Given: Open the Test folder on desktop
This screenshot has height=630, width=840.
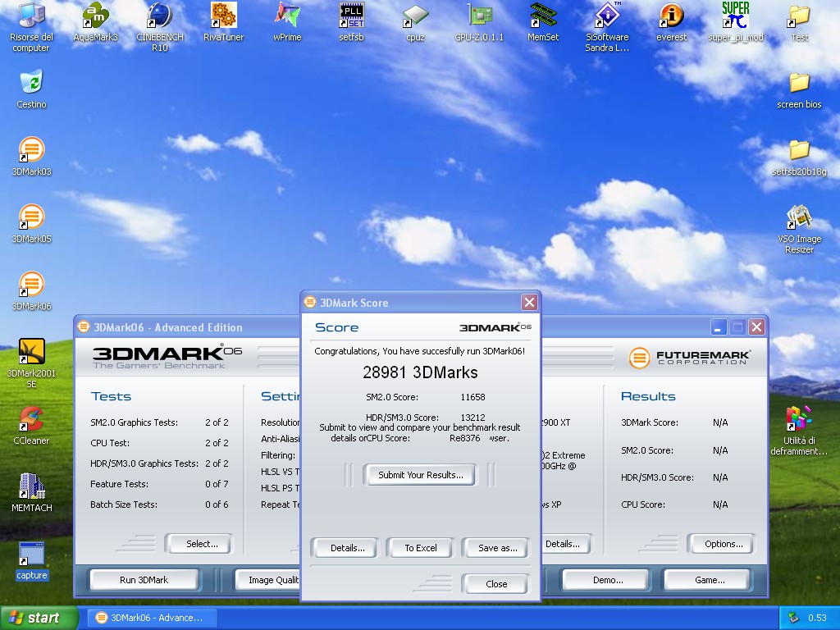Looking at the screenshot, I should (x=799, y=22).
